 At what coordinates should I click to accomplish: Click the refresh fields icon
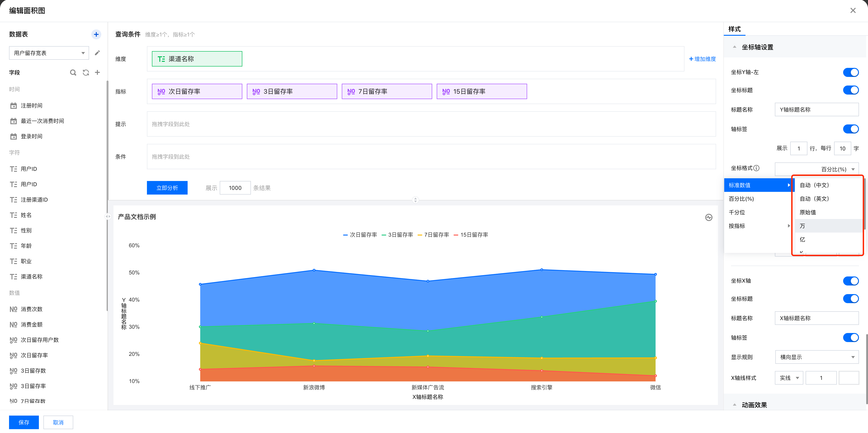[x=86, y=72]
